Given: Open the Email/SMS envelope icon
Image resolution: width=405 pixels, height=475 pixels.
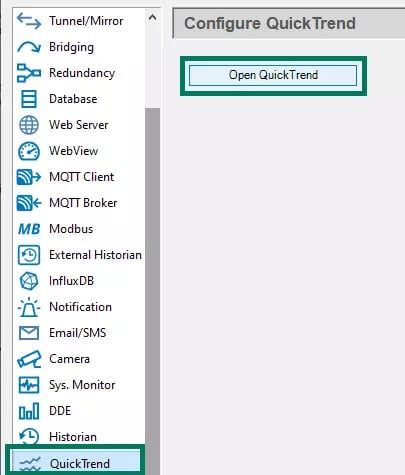Looking at the screenshot, I should coord(29,333).
